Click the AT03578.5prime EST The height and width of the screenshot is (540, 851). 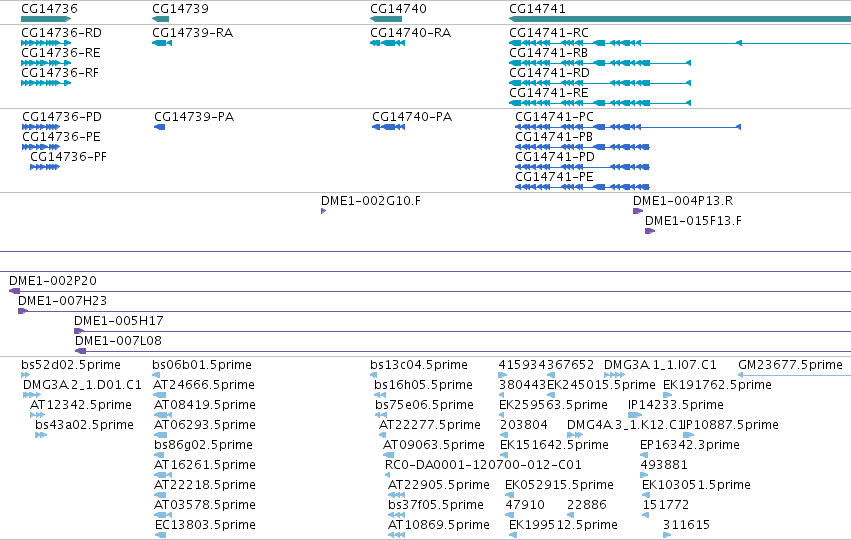click(205, 505)
